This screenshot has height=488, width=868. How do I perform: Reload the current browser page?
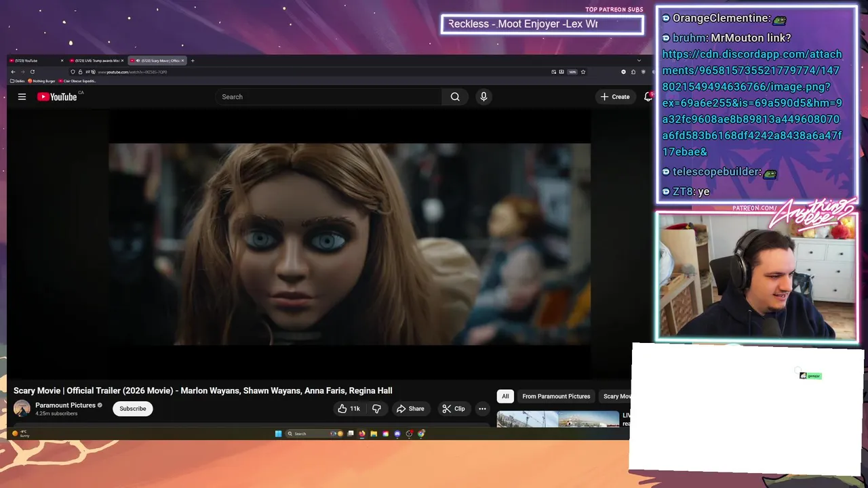[33, 72]
